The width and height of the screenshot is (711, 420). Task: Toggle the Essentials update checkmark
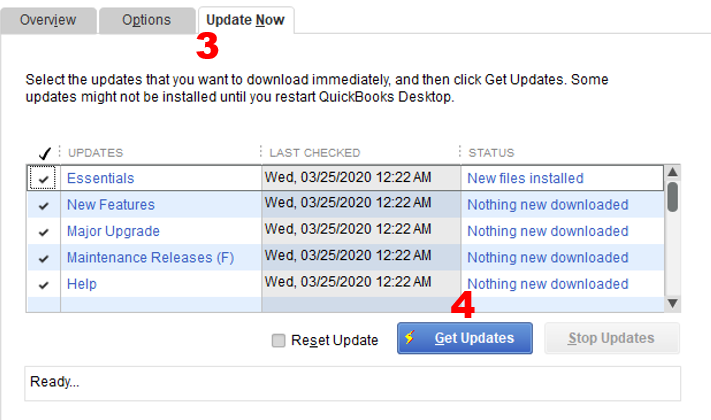pos(43,179)
